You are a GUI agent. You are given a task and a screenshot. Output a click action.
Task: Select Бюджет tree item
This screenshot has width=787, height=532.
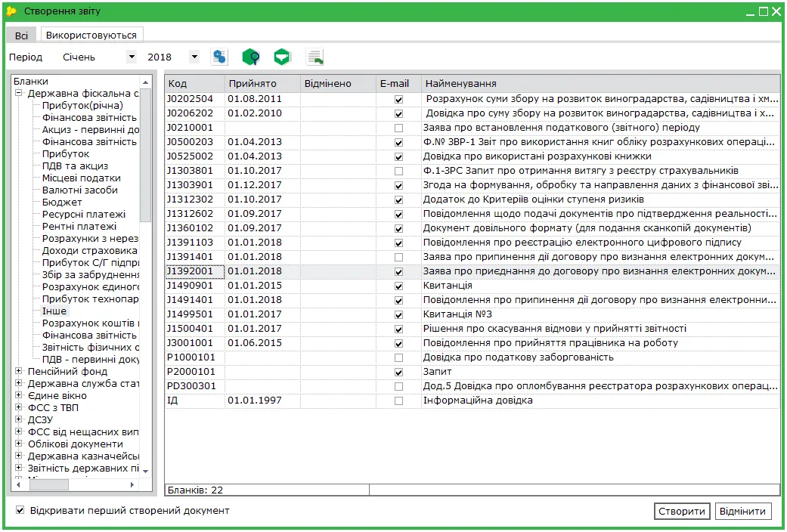coord(62,202)
